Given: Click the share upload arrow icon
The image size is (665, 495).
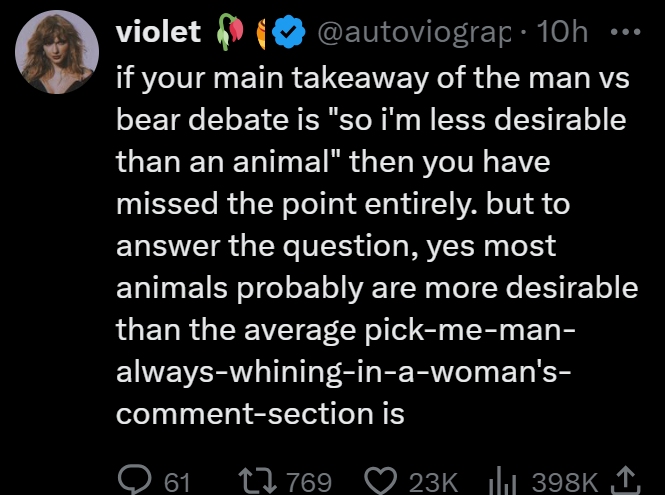Looking at the screenshot, I should [x=630, y=481].
